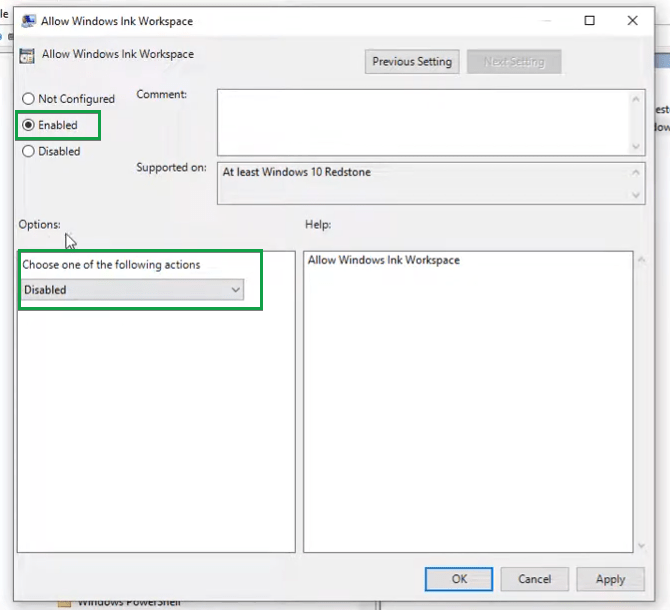Click the Previous Setting button
This screenshot has height=610, width=670.
click(x=412, y=62)
